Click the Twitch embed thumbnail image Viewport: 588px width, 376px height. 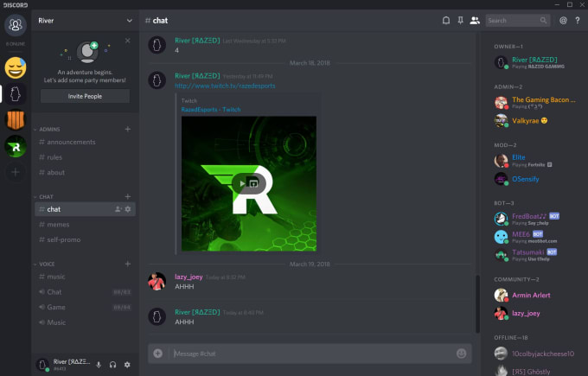point(249,184)
